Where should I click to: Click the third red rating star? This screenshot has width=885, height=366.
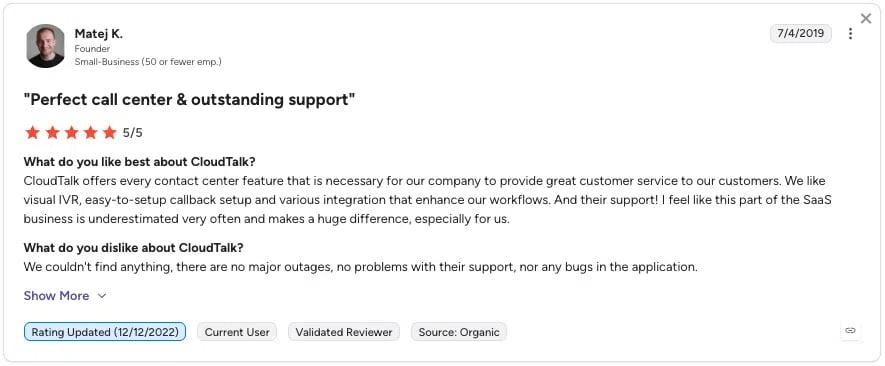(x=71, y=133)
